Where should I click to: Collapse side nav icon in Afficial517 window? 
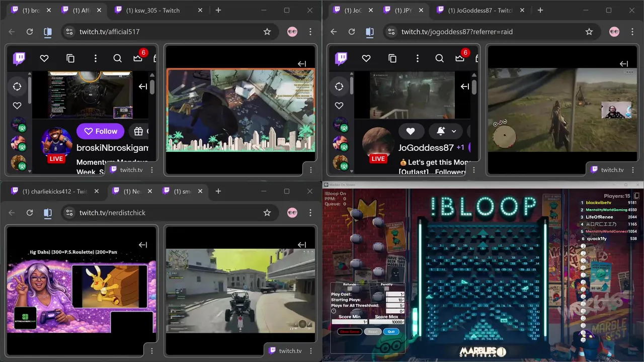point(17,86)
